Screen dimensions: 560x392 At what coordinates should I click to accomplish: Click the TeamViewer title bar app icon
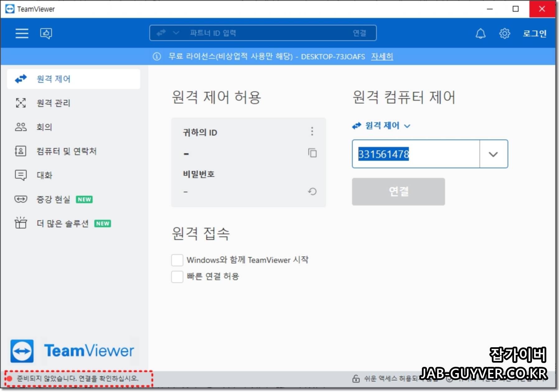[10, 9]
